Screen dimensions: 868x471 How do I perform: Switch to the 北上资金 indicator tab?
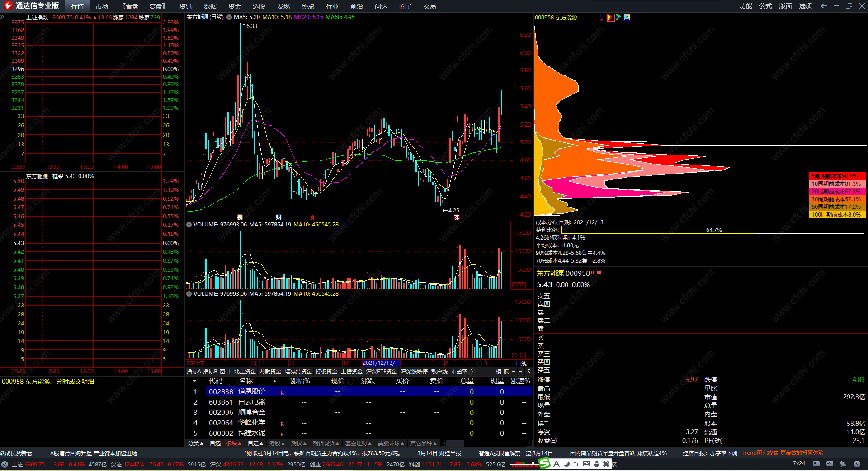[245, 372]
